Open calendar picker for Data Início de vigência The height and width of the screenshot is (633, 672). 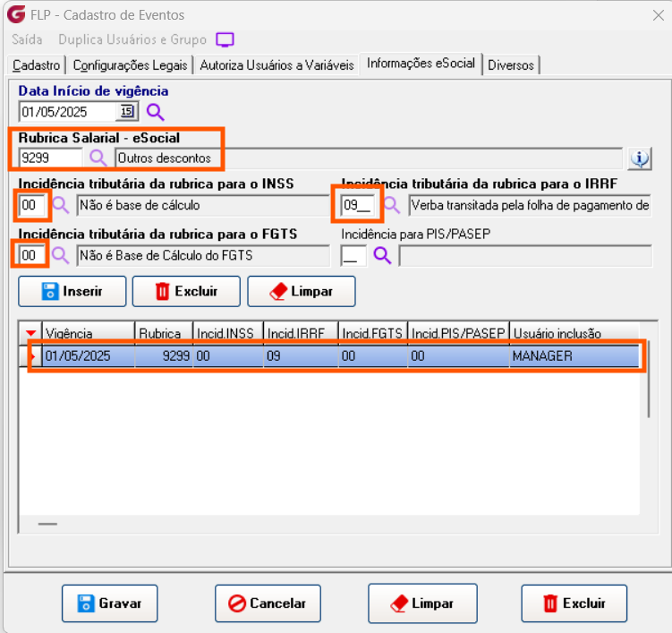tap(127, 112)
